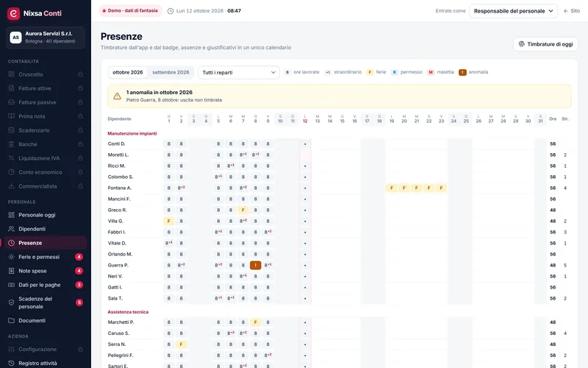
Task: Switch to the settembre 2026 month tab
Action: [x=171, y=72]
